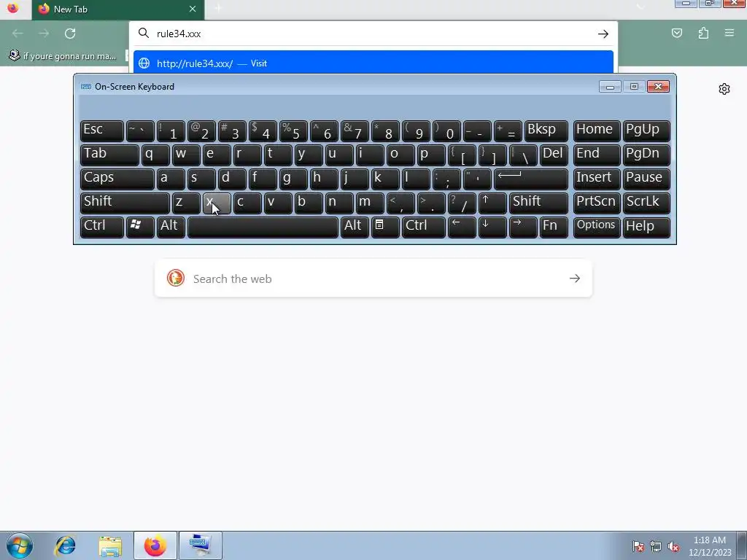Open the Extensions puzzle icon
The width and height of the screenshot is (747, 560).
(703, 33)
